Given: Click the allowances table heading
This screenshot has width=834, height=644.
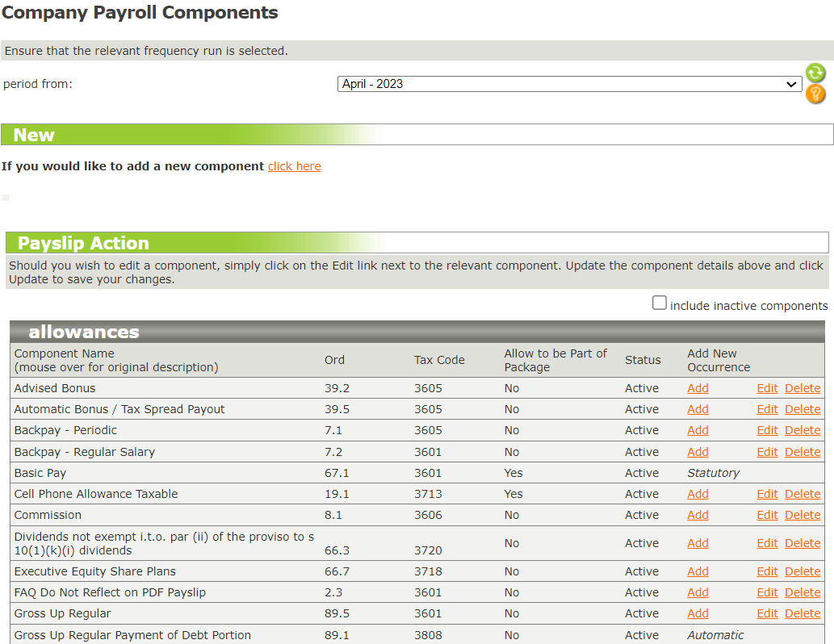Looking at the screenshot, I should 84,332.
